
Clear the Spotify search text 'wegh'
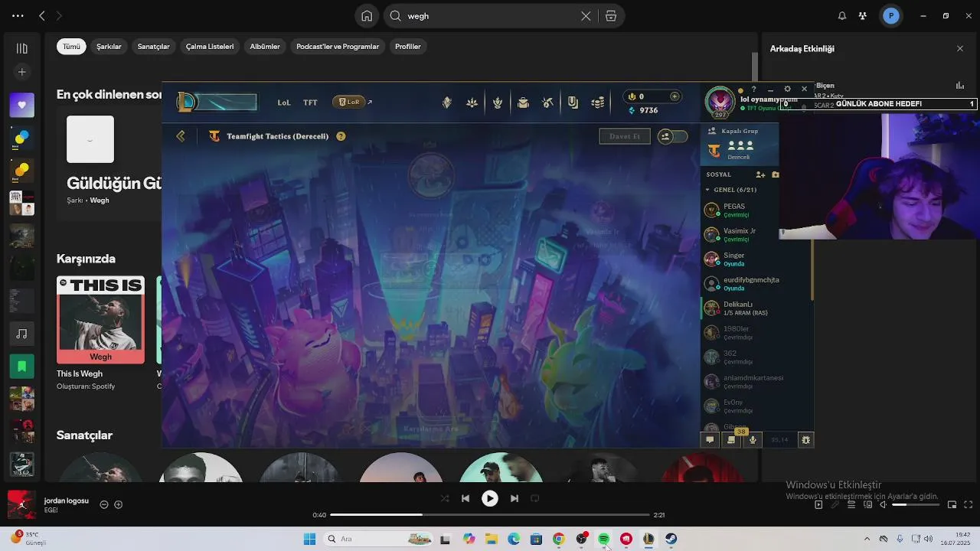click(x=586, y=15)
